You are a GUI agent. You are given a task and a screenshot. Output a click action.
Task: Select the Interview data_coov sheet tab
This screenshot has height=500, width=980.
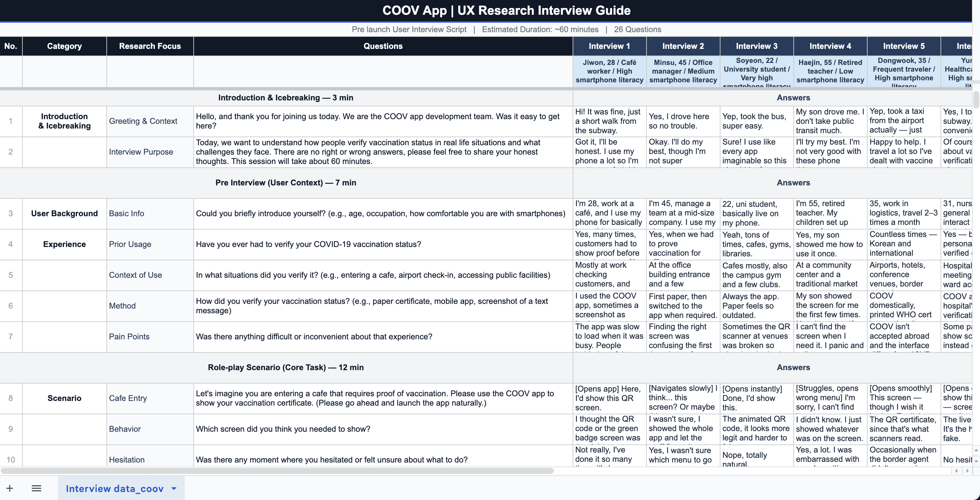(114, 488)
